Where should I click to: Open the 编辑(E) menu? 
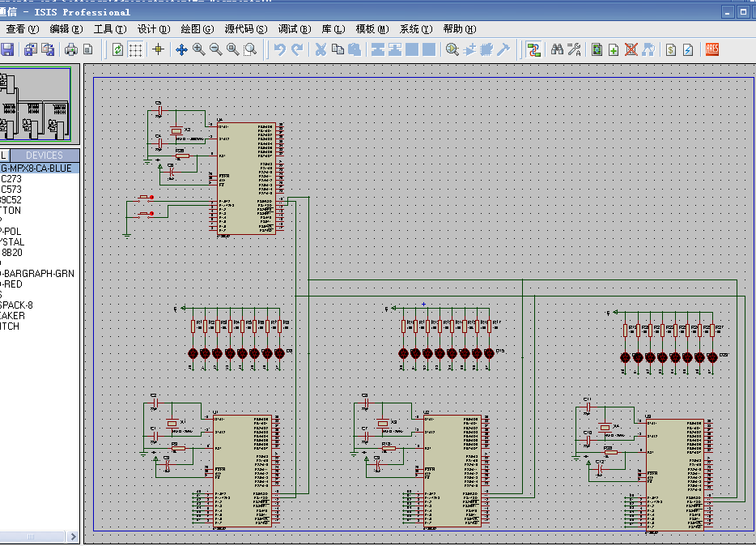(66, 29)
